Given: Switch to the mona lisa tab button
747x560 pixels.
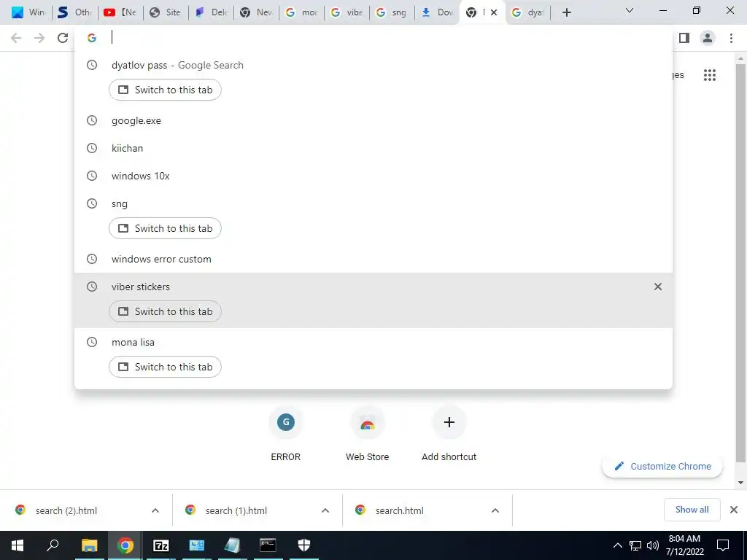Looking at the screenshot, I should tap(165, 367).
